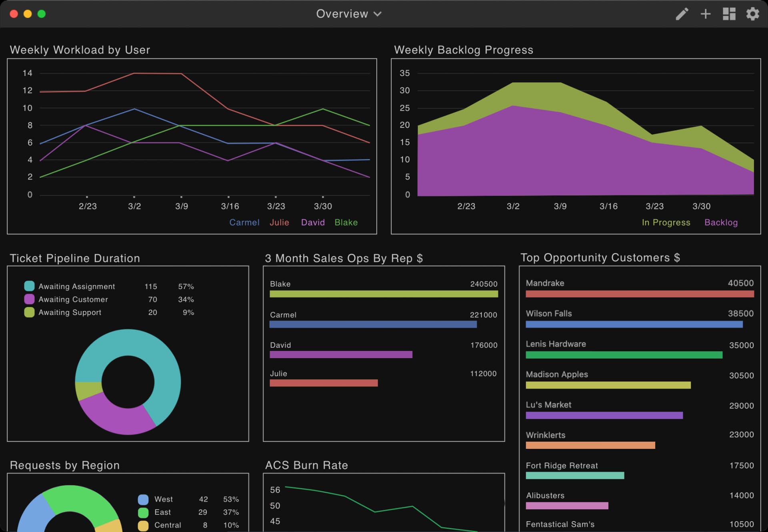Click Weekly Workload by User title
The image size is (768, 532).
pyautogui.click(x=80, y=50)
